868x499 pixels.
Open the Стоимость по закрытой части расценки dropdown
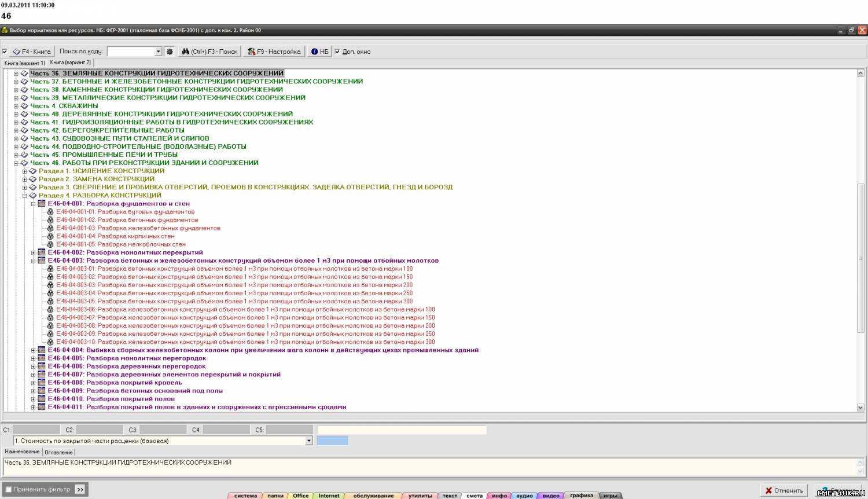click(309, 441)
